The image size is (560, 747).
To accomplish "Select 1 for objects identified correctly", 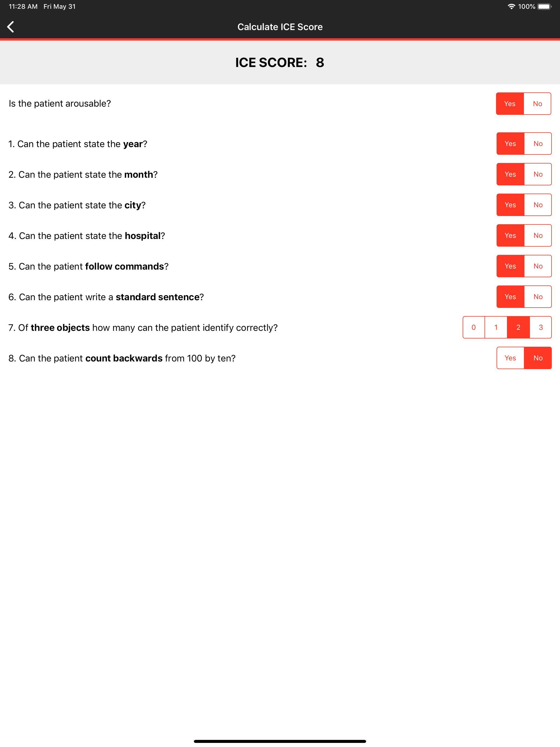I will click(x=496, y=327).
